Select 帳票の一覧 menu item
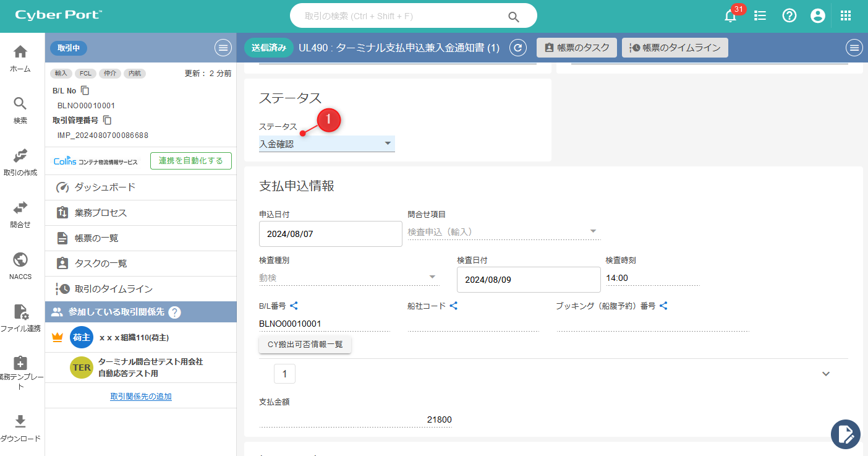 (x=96, y=238)
